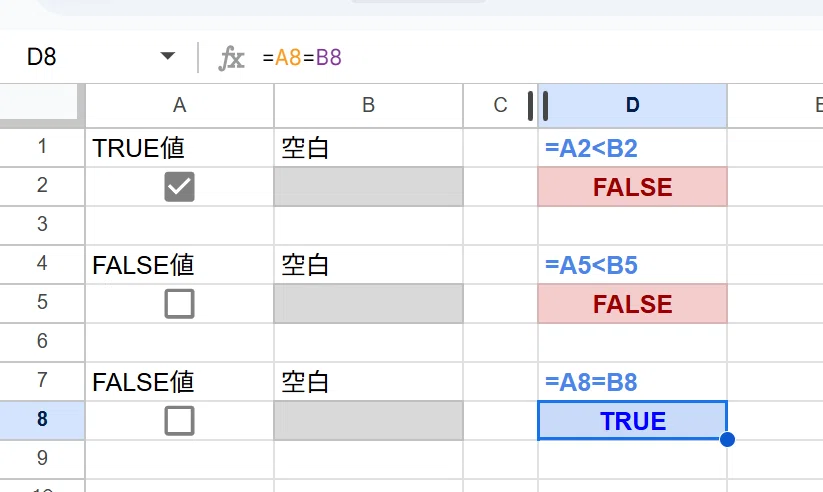The width and height of the screenshot is (823, 492).
Task: Click red FALSE cell D5
Action: click(632, 303)
